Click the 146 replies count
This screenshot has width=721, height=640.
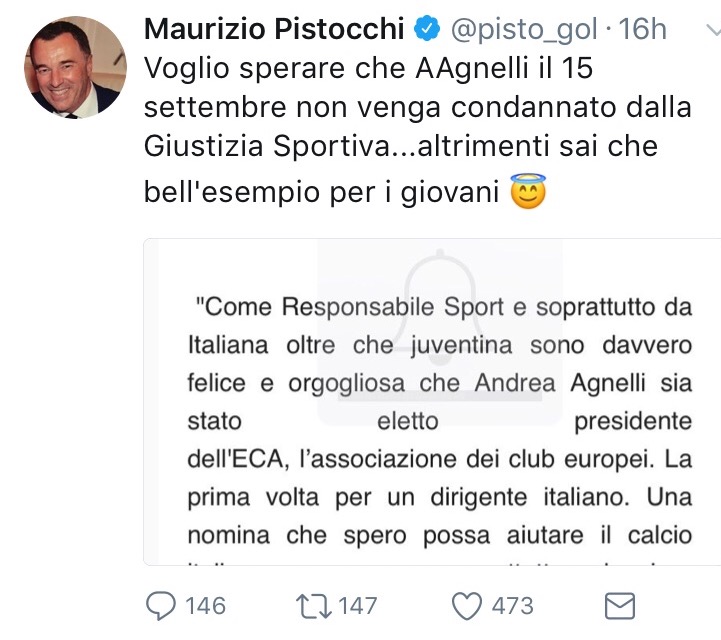tap(204, 605)
